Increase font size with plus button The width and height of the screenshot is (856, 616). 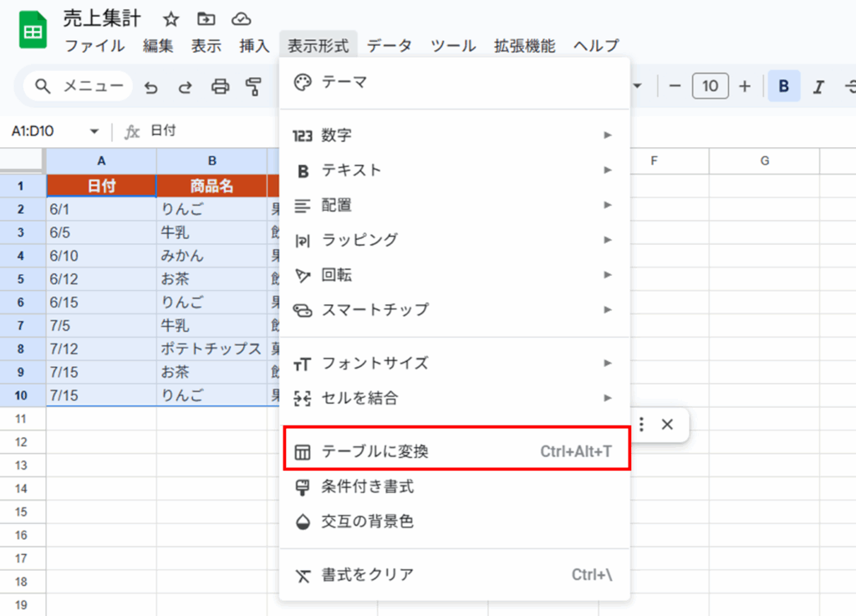(x=745, y=86)
